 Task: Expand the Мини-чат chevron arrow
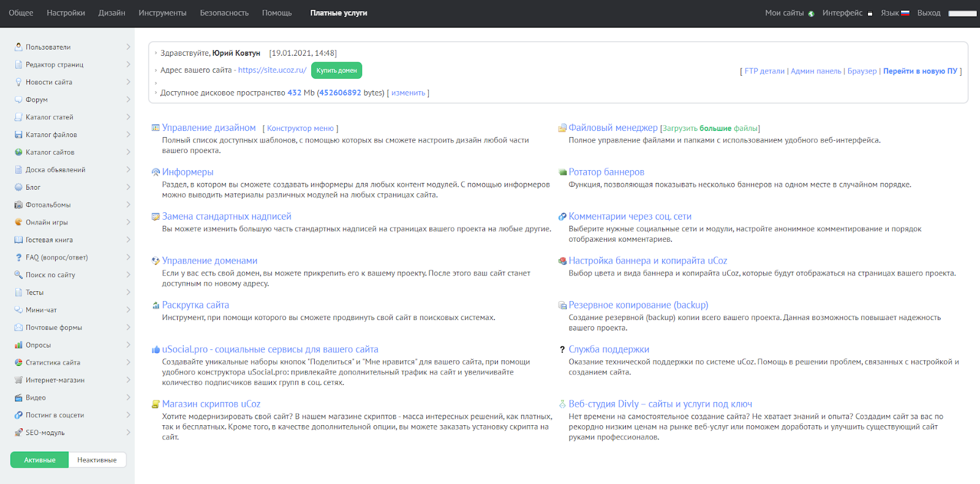point(128,310)
